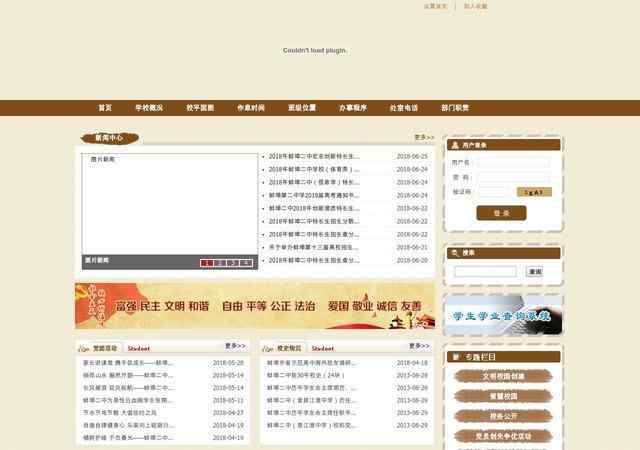Open 学校概况 in the navigation bar
Viewport: 640px width, 450px height.
[149, 108]
